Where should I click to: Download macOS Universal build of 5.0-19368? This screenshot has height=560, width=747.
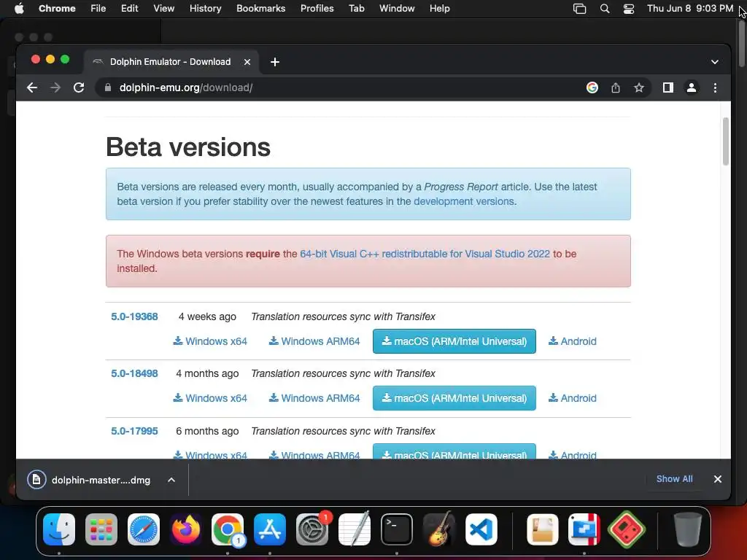(454, 341)
